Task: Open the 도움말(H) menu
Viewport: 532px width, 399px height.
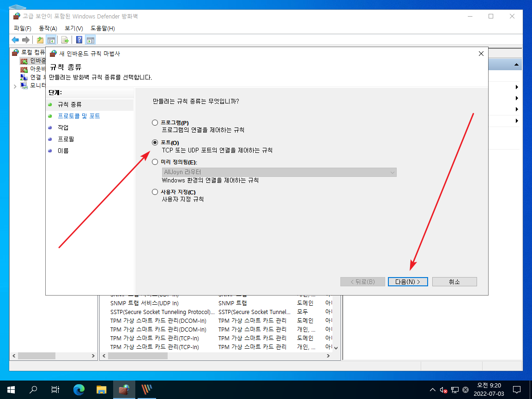Action: click(x=103, y=29)
